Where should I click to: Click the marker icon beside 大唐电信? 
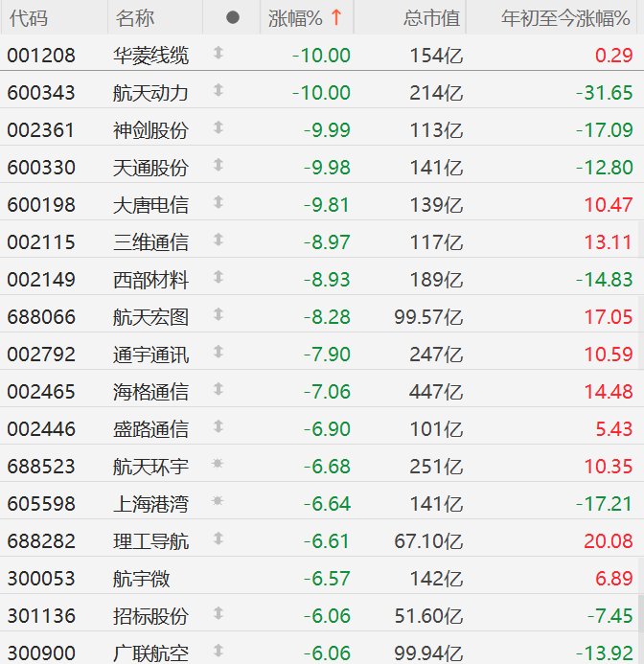[218, 204]
